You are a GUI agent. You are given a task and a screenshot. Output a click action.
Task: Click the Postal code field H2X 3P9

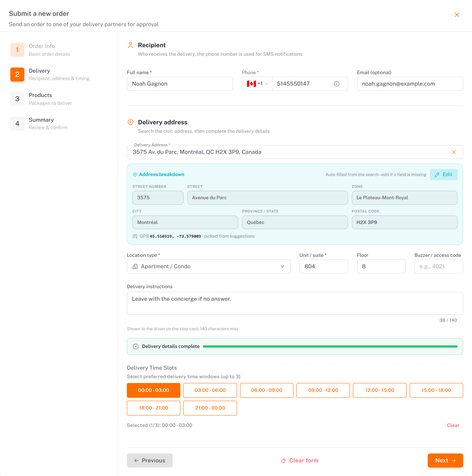404,222
